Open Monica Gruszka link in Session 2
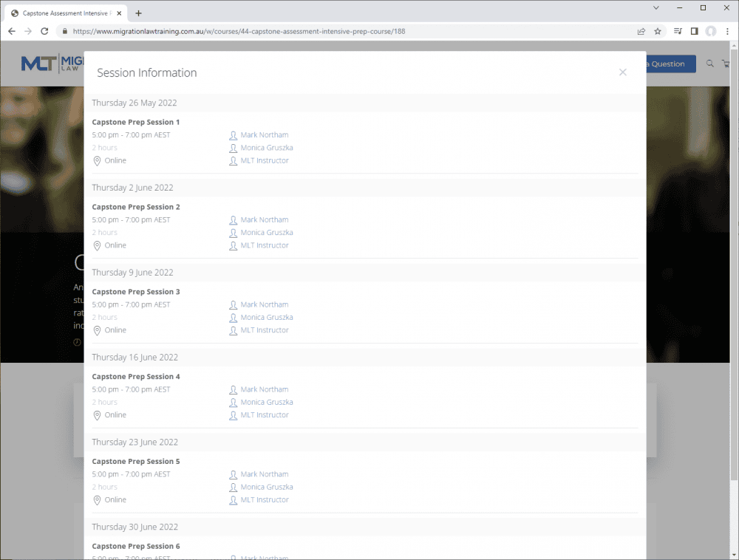Image resolution: width=739 pixels, height=560 pixels. (x=266, y=233)
